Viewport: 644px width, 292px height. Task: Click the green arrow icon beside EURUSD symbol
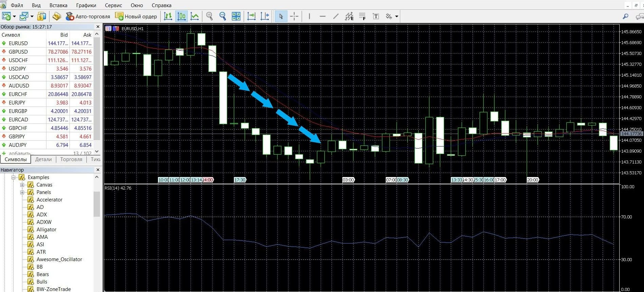pyautogui.click(x=4, y=43)
